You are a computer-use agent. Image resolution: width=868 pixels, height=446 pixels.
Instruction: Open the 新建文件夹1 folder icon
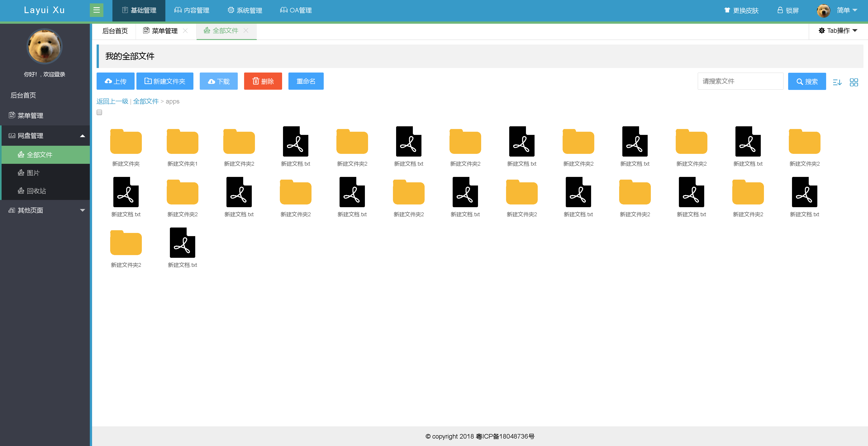182,141
